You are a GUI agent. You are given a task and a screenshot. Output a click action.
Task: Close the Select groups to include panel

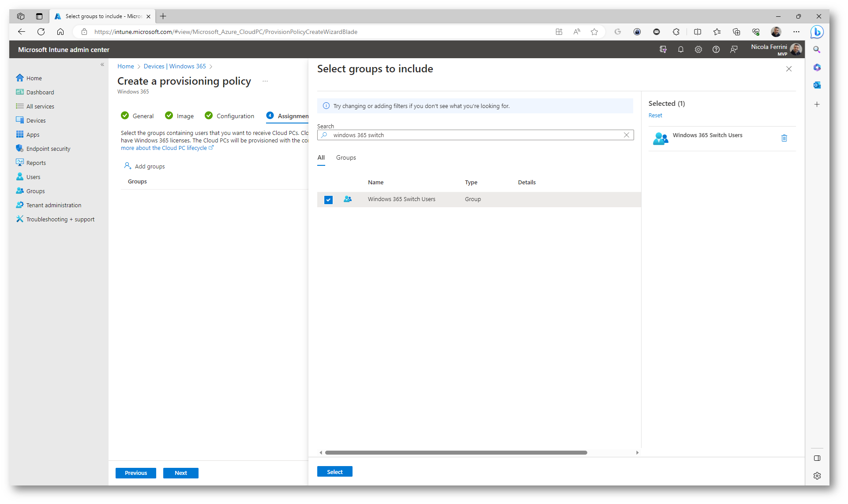tap(789, 69)
